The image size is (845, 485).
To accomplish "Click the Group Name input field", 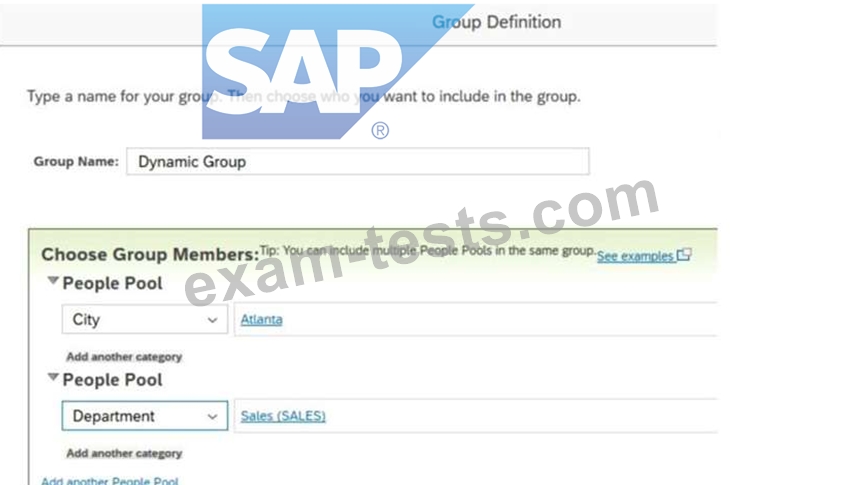I will coord(358,162).
